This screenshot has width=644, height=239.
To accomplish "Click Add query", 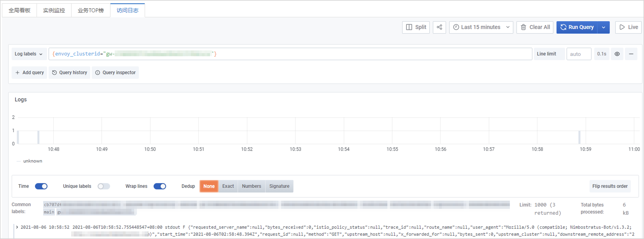I will tap(30, 73).
